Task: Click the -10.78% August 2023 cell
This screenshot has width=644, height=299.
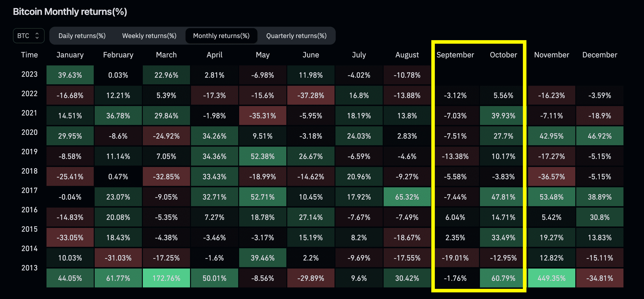Action: pyautogui.click(x=407, y=75)
